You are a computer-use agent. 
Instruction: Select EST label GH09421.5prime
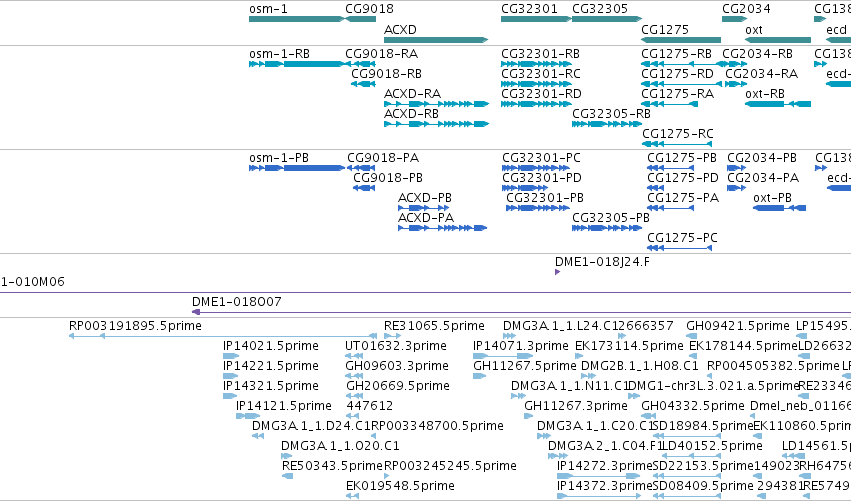click(738, 326)
